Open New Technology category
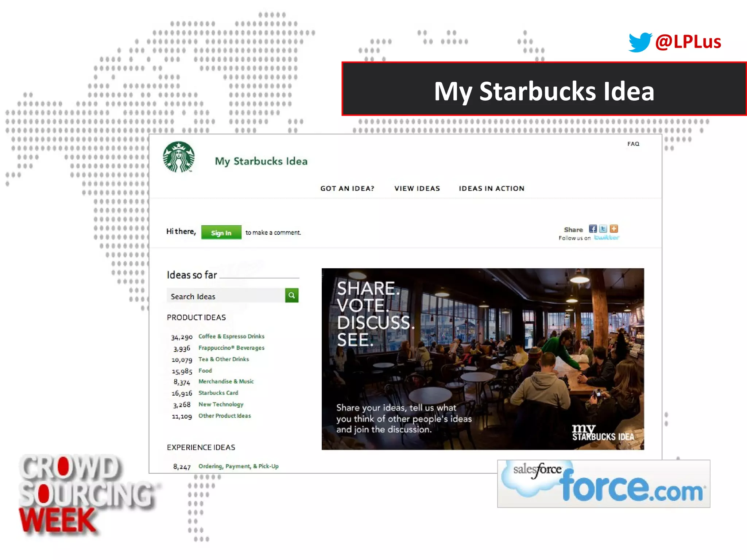This screenshot has height=560, width=747. coord(221,404)
